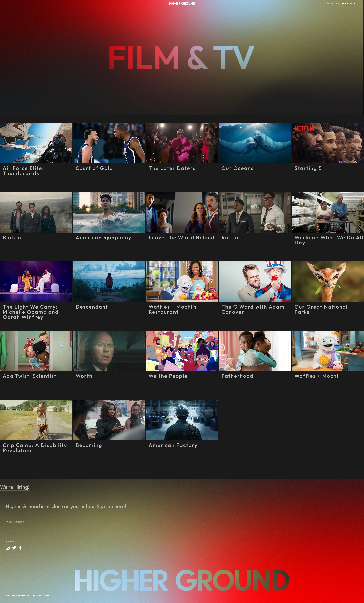Click the Rustin thumbnail image
Screen dimensions: 364x603
point(255,212)
